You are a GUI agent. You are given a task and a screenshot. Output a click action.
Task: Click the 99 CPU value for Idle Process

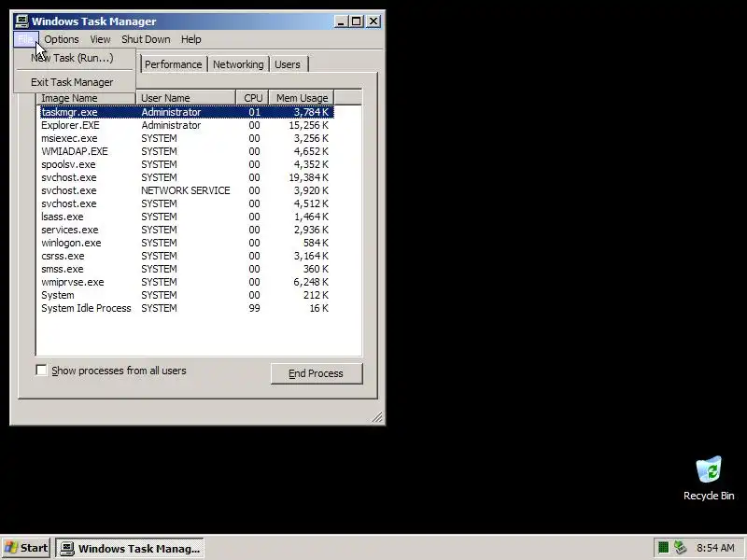[x=254, y=308]
